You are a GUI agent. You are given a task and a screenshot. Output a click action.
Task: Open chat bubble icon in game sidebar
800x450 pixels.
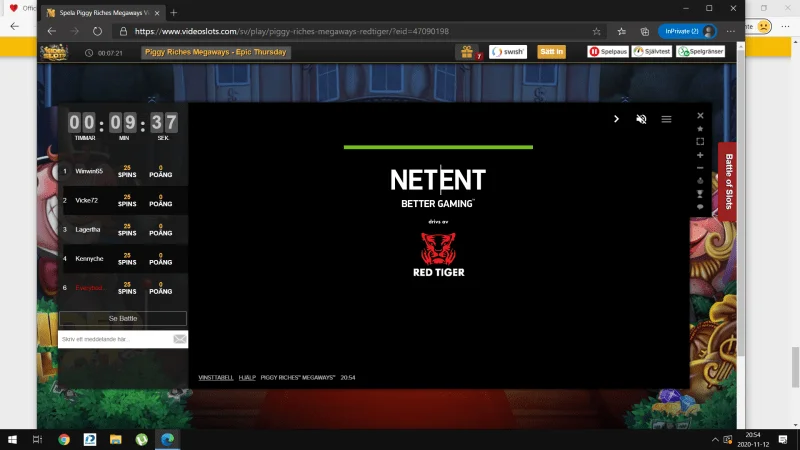[x=700, y=207]
